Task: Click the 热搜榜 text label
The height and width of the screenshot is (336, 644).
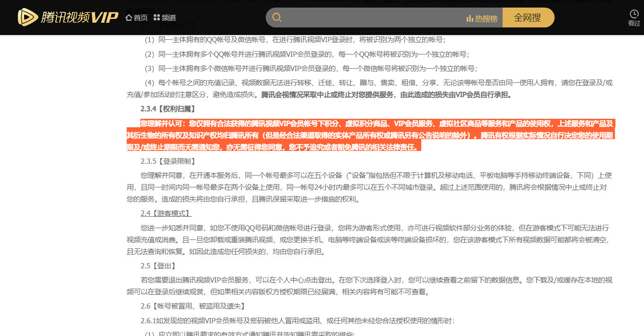Action: [487, 18]
